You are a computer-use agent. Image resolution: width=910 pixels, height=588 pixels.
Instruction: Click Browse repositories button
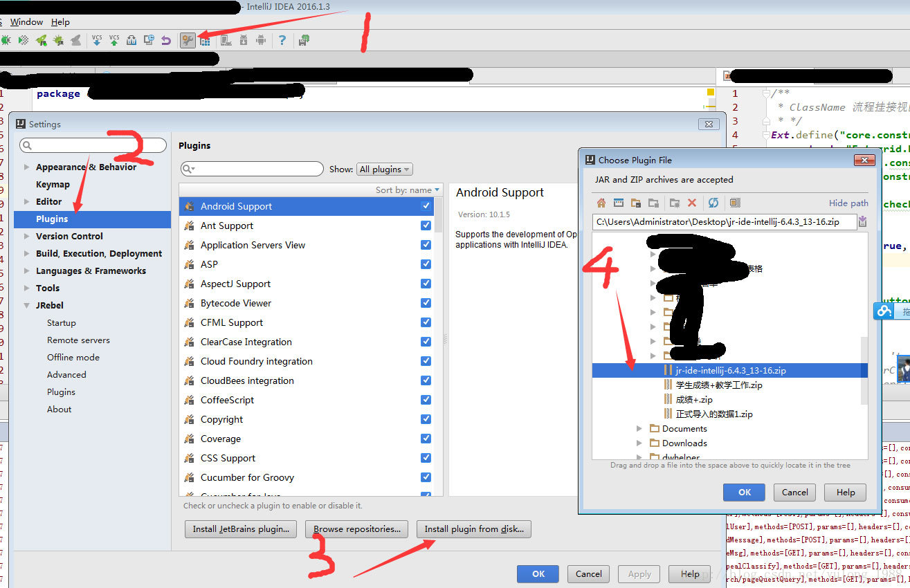tap(357, 529)
